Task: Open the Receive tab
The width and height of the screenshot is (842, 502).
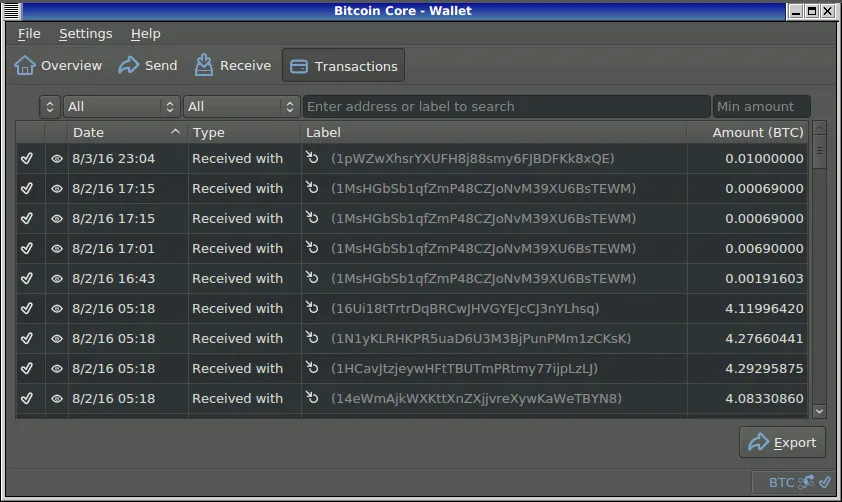Action: point(232,66)
